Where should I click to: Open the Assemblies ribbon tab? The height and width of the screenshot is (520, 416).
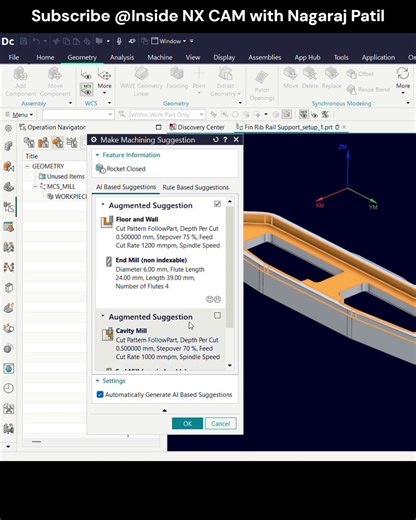tap(265, 57)
